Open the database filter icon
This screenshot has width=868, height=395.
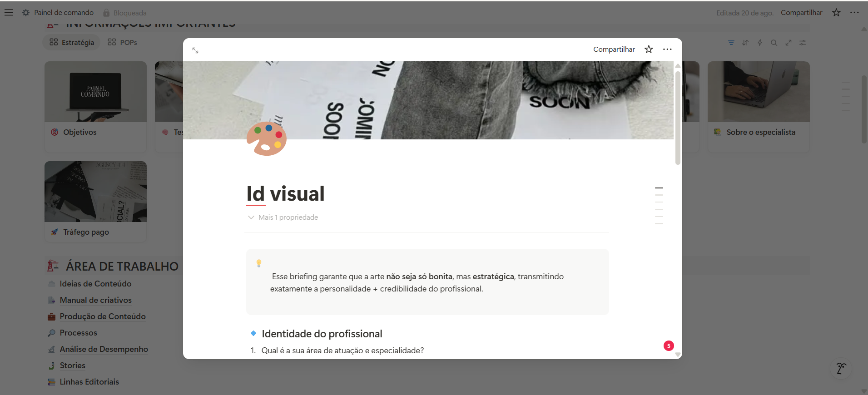pos(731,43)
